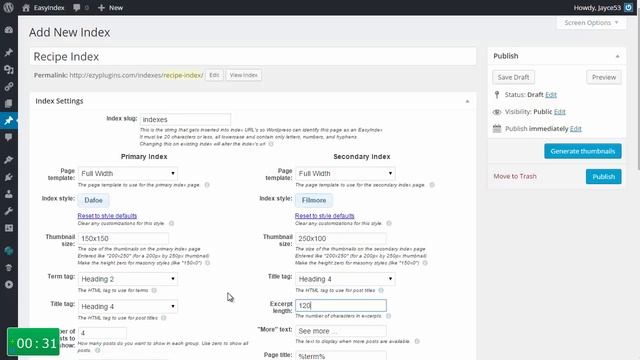Click Move to Trash link
Screen dimensions: 640x360
515,176
